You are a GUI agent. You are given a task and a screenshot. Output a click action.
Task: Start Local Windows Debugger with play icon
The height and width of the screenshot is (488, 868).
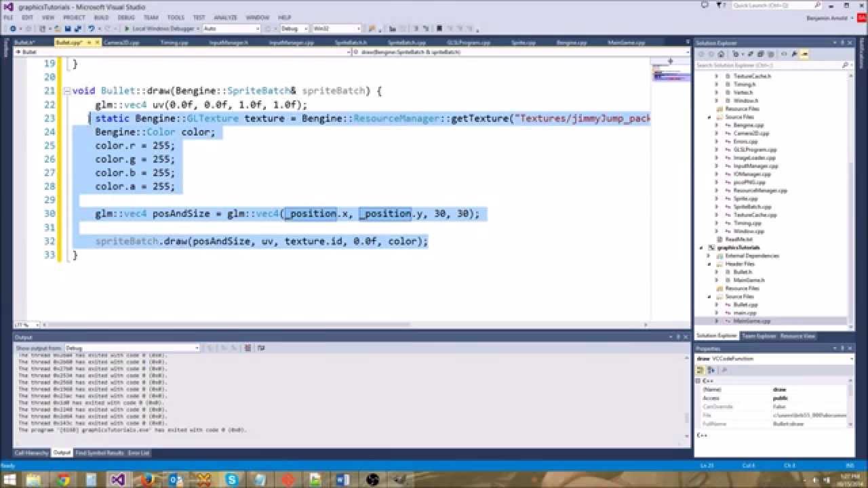127,28
